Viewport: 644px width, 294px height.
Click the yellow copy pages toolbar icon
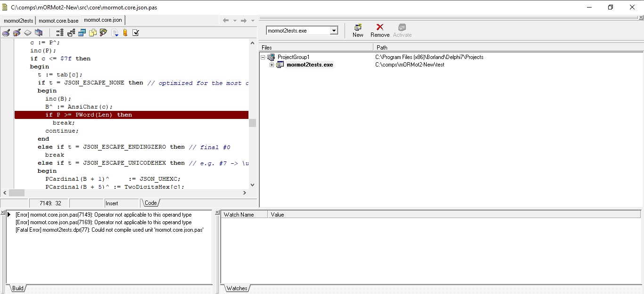pyautogui.click(x=93, y=33)
